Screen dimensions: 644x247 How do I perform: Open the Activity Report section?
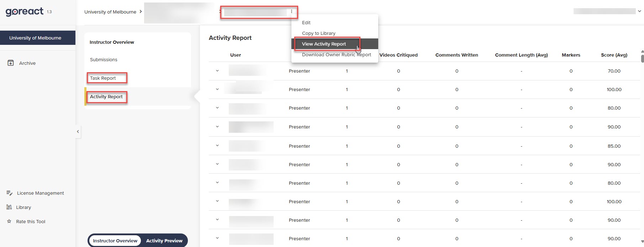[x=106, y=96]
